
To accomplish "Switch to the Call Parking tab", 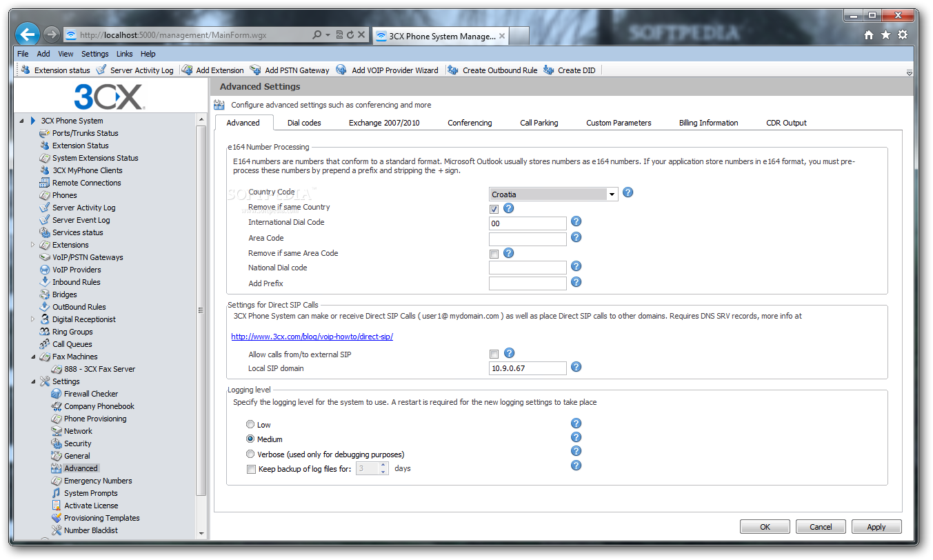I will (x=539, y=123).
